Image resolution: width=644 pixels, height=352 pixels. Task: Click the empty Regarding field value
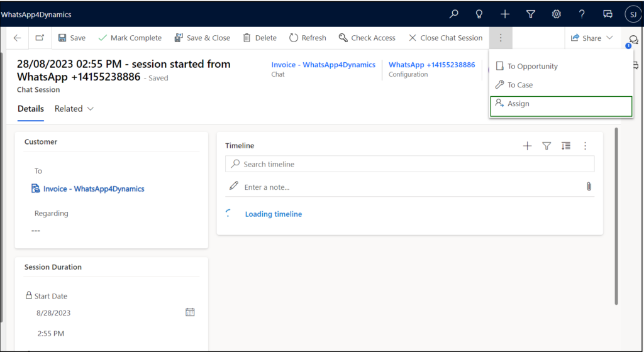pyautogui.click(x=36, y=231)
